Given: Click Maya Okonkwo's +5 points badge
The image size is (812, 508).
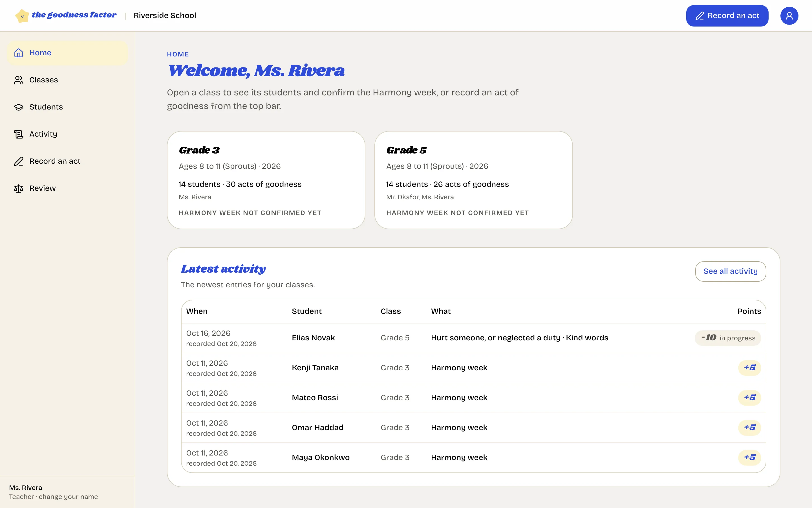Looking at the screenshot, I should click(x=750, y=457).
